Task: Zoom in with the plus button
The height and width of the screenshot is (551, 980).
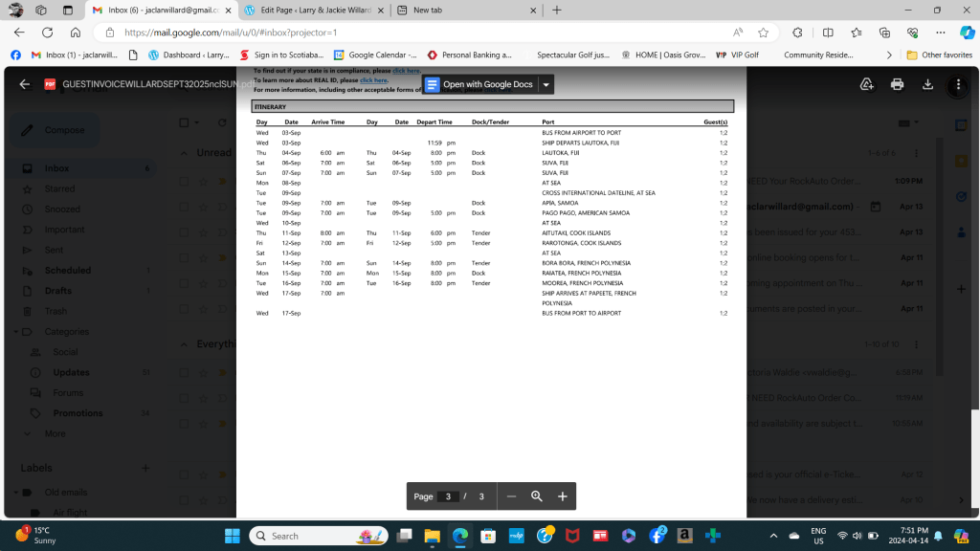Action: pyautogui.click(x=563, y=496)
